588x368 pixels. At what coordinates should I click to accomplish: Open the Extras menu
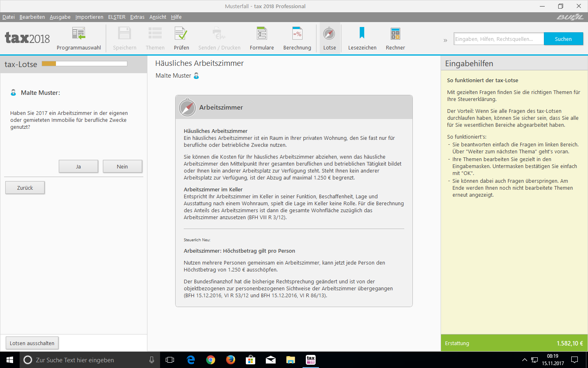click(137, 17)
